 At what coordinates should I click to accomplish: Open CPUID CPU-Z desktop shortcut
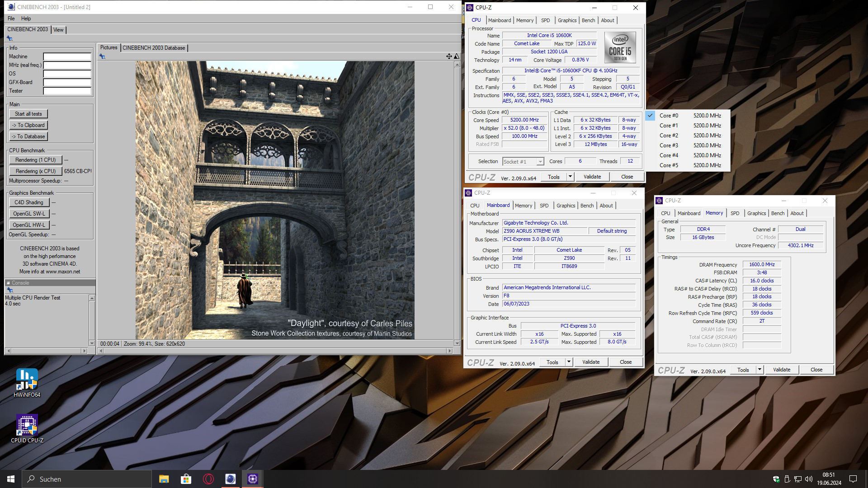tap(27, 428)
